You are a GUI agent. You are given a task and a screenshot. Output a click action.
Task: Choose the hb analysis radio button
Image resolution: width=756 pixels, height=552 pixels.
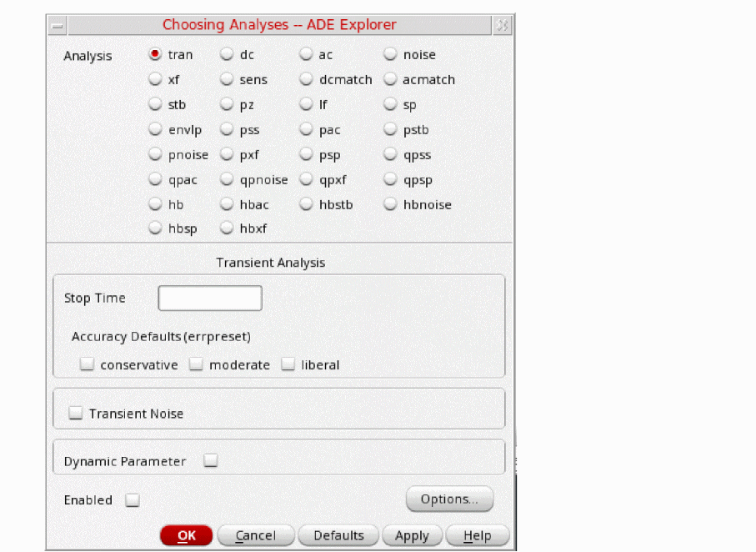pyautogui.click(x=155, y=204)
